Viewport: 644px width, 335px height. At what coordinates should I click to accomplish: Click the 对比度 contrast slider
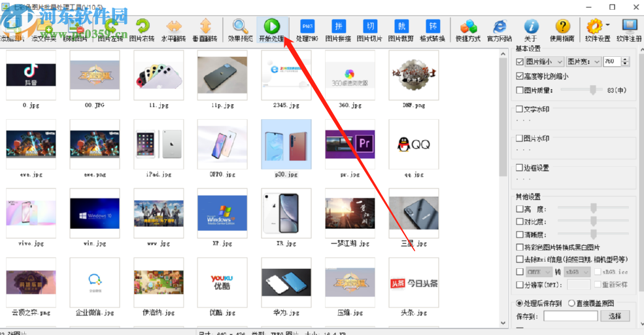click(x=592, y=222)
